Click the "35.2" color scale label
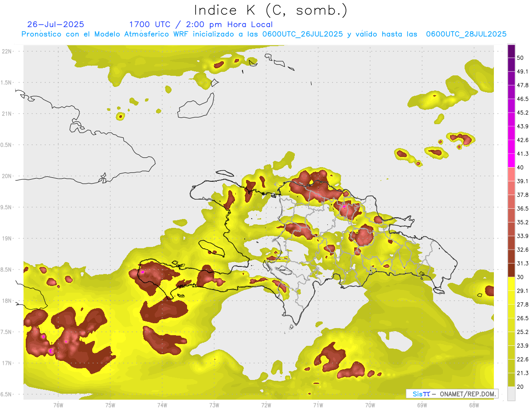The image size is (532, 411). point(523,222)
